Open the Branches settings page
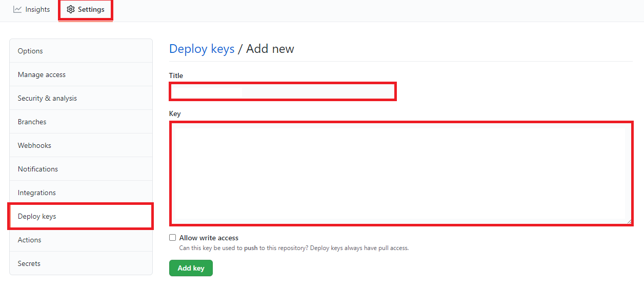 [x=81, y=122]
